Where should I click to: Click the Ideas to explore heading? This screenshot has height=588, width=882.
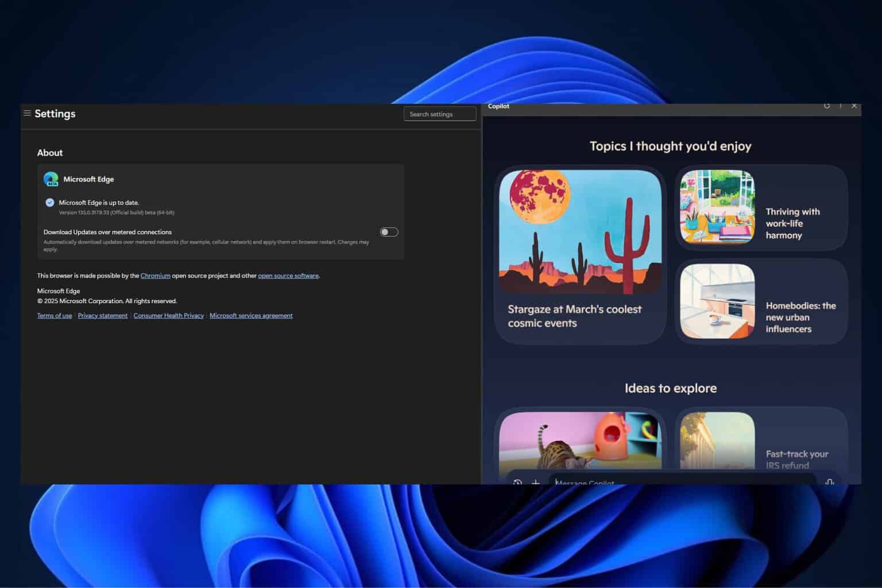(671, 388)
